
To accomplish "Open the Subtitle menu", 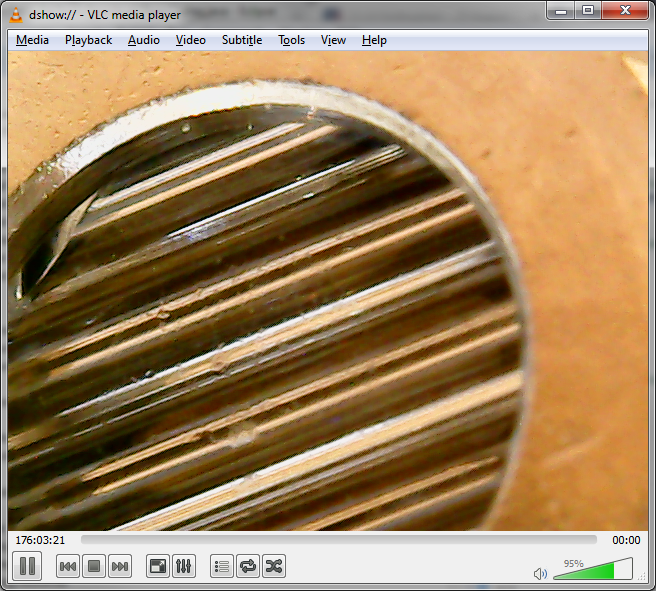I will tap(241, 40).
